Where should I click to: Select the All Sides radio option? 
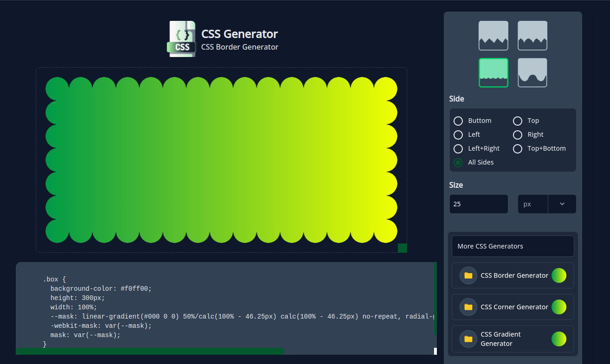point(458,163)
